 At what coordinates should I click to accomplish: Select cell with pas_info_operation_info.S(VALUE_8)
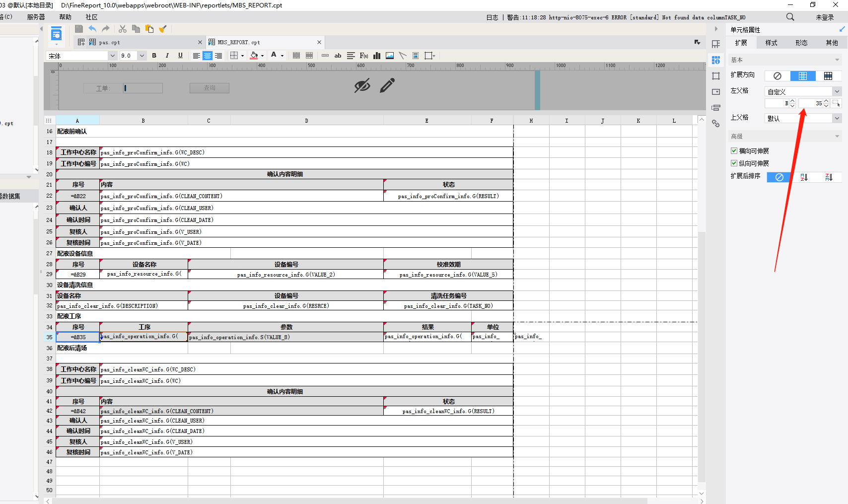pos(285,337)
